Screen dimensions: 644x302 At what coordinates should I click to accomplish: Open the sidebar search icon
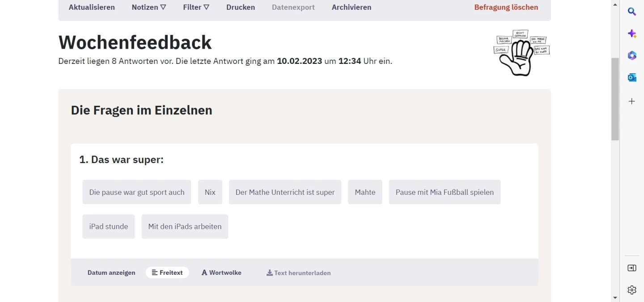click(631, 12)
